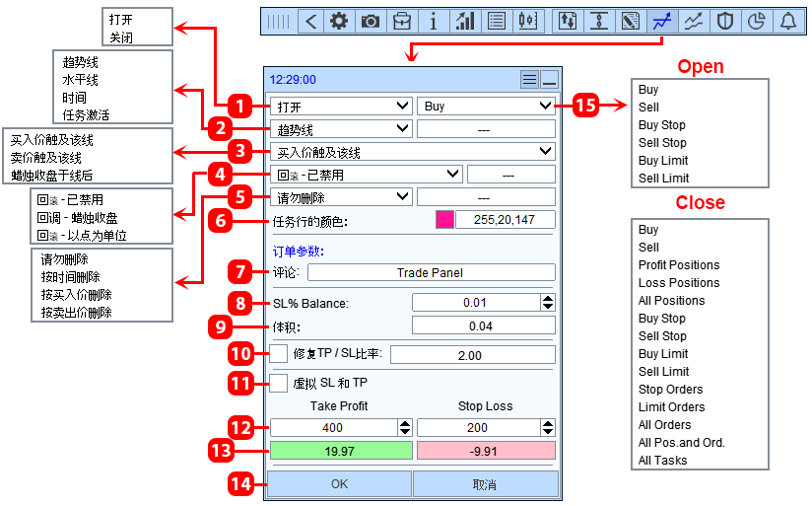Screen dimensions: 812x506
Task: Click the pie chart toolbar icon
Action: click(757, 22)
